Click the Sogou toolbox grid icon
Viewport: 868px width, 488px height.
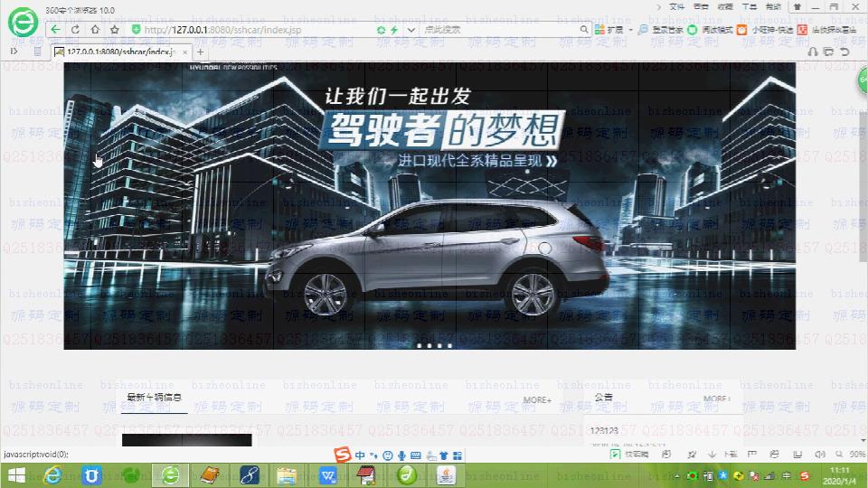(458, 455)
